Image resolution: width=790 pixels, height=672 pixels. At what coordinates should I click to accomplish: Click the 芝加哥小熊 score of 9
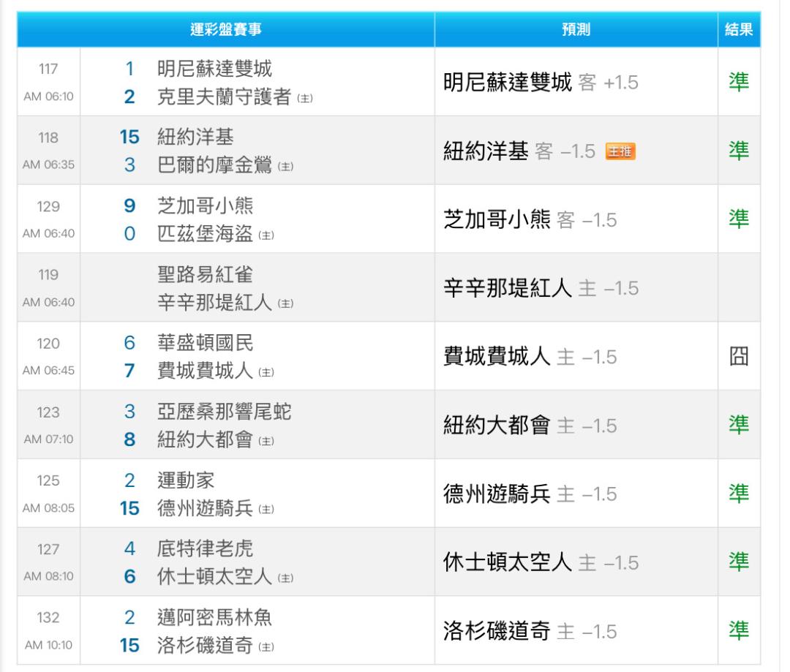pyautogui.click(x=129, y=205)
